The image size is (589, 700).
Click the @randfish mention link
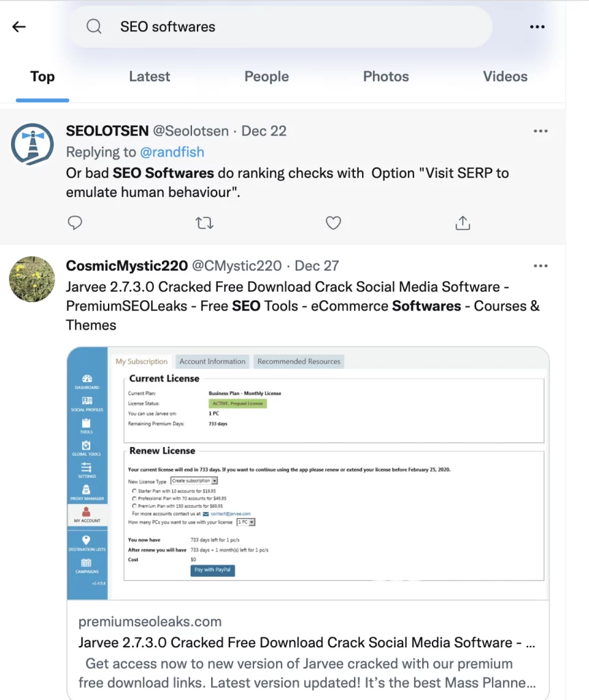coord(172,152)
